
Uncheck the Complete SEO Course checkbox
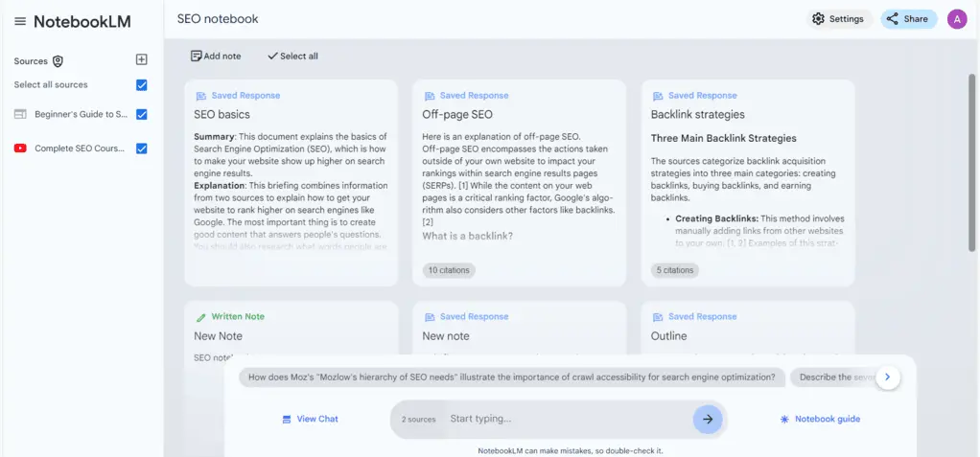(x=142, y=149)
